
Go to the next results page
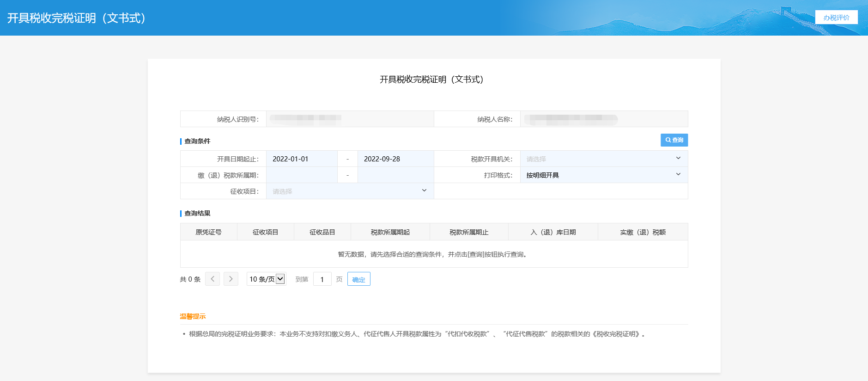coord(231,279)
